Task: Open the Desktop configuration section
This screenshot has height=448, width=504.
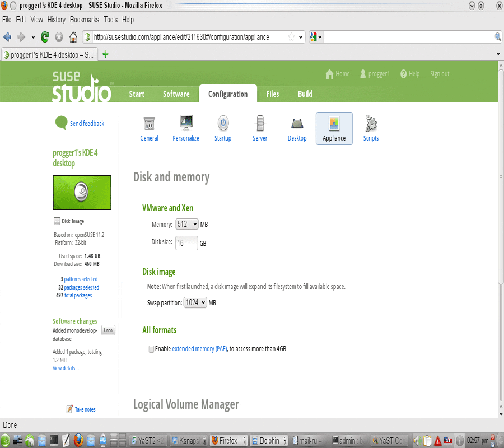Action: coord(297,129)
